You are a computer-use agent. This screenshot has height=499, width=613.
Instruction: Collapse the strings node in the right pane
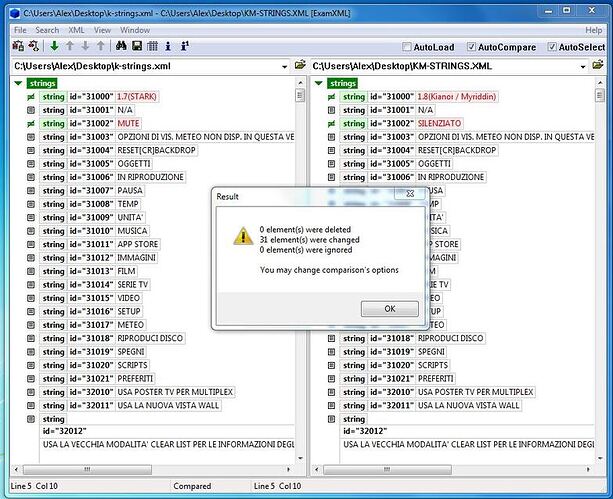(x=319, y=83)
